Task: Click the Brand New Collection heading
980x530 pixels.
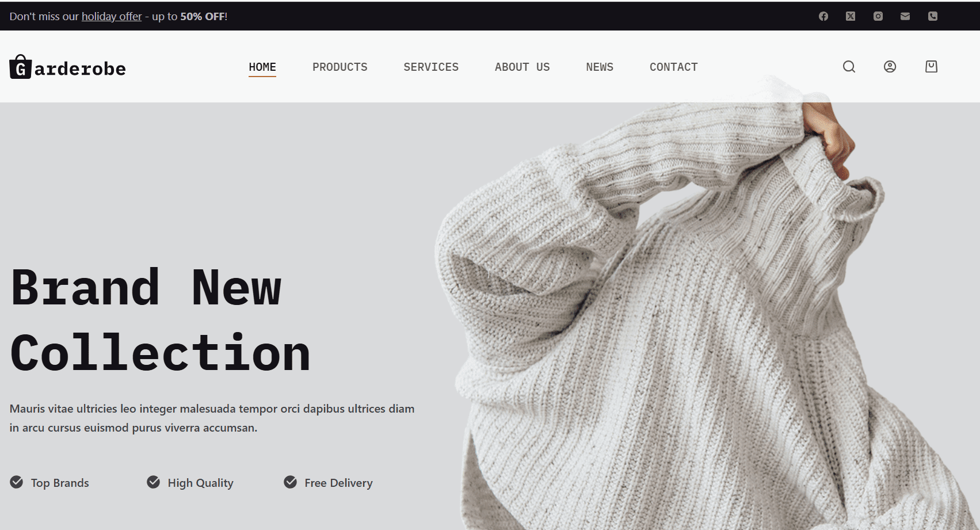Action: click(x=161, y=320)
